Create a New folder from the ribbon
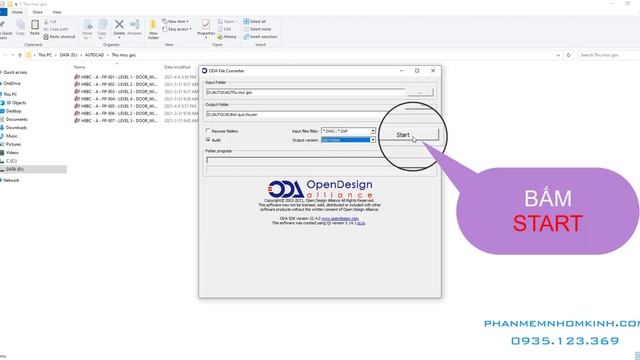640x360 pixels. tap(153, 29)
